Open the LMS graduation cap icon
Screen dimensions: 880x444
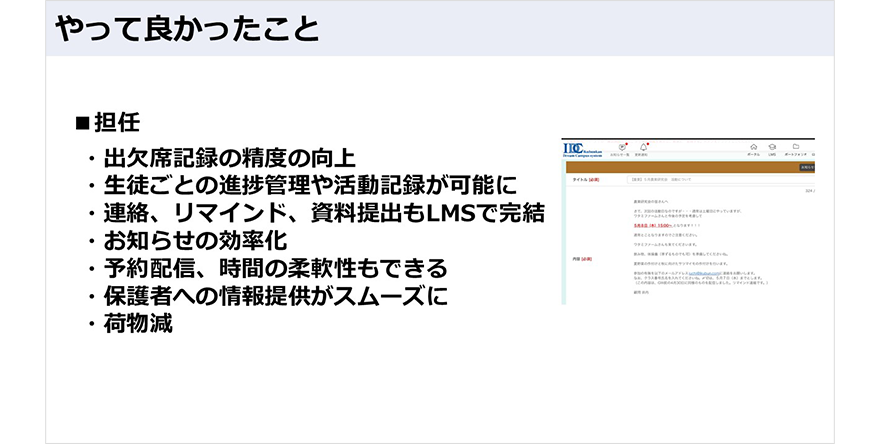pyautogui.click(x=773, y=148)
